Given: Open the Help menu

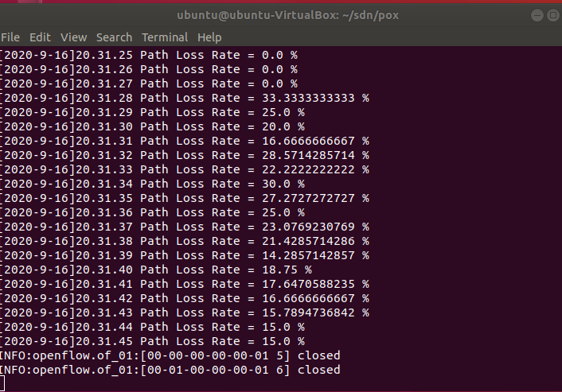Looking at the screenshot, I should [x=209, y=37].
